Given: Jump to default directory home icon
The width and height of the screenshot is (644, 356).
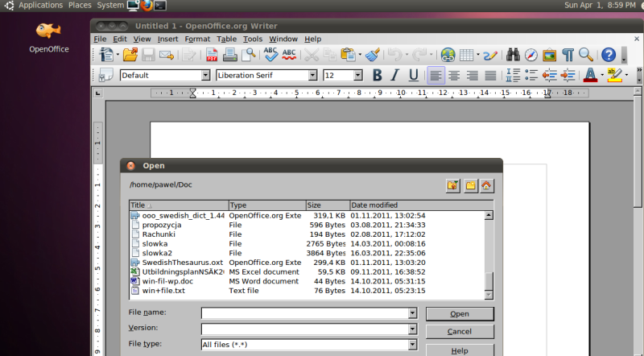Looking at the screenshot, I should [x=486, y=185].
